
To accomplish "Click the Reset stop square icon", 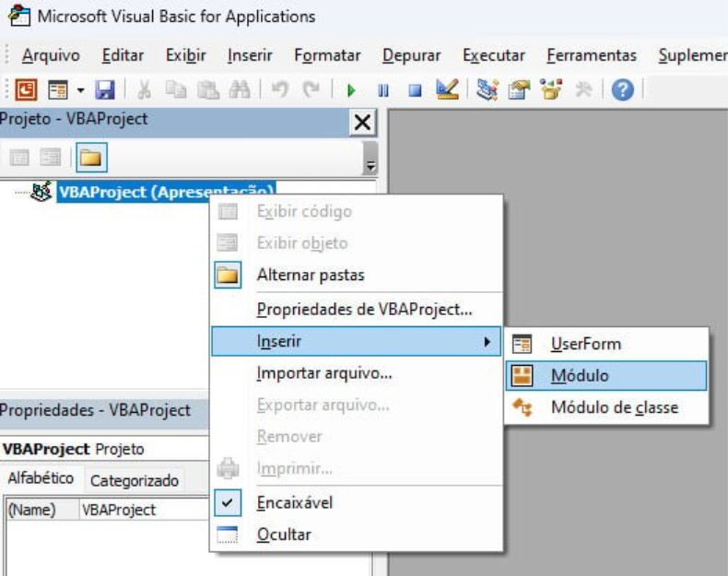I will point(415,90).
